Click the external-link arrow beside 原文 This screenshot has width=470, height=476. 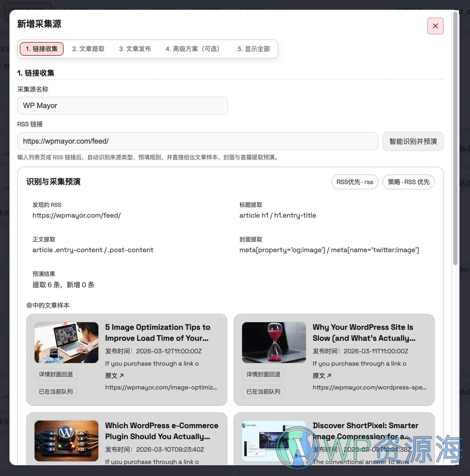(121, 375)
